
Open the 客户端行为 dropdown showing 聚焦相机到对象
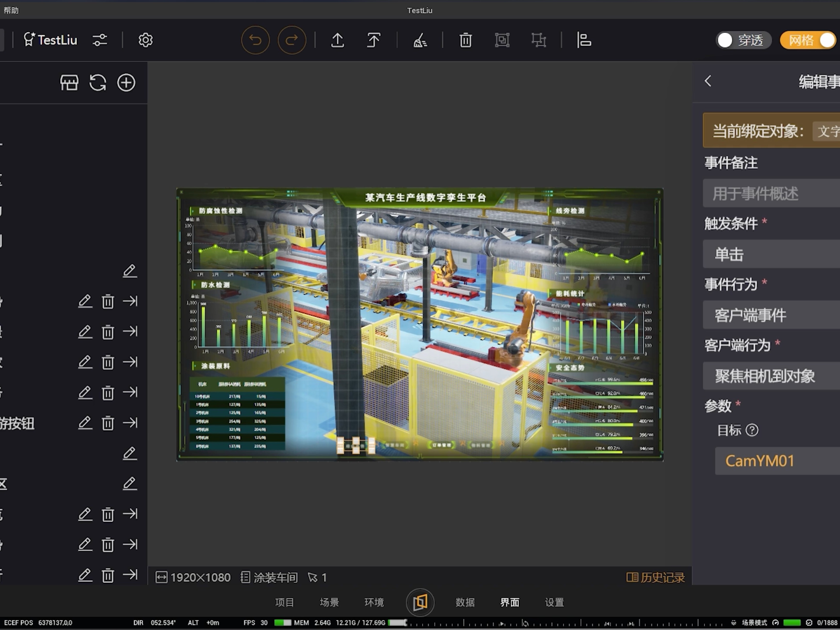pos(771,376)
